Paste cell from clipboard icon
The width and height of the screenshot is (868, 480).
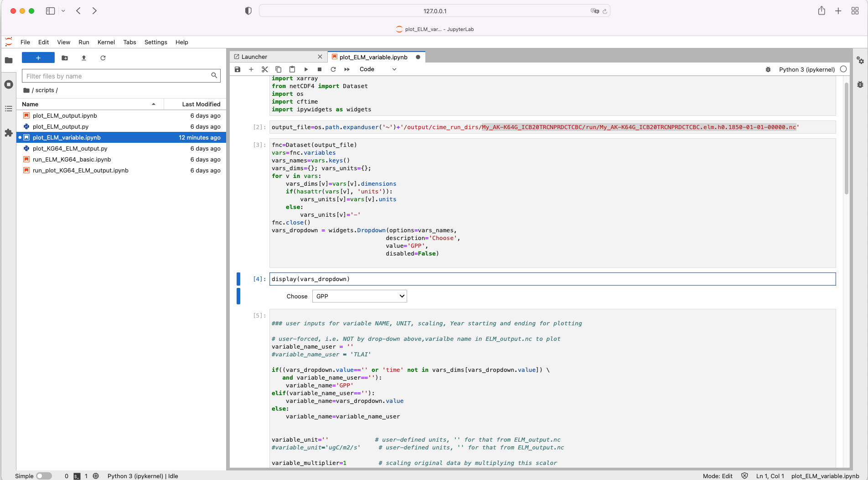pyautogui.click(x=292, y=69)
